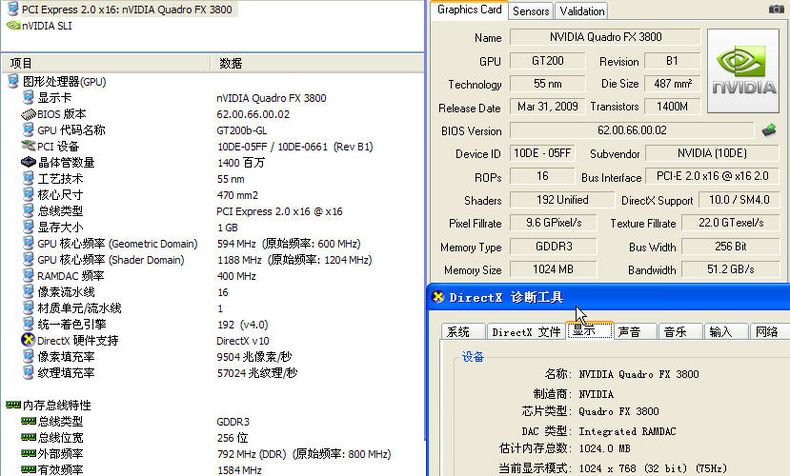Click the icon beside 显存大小

(x=29, y=227)
